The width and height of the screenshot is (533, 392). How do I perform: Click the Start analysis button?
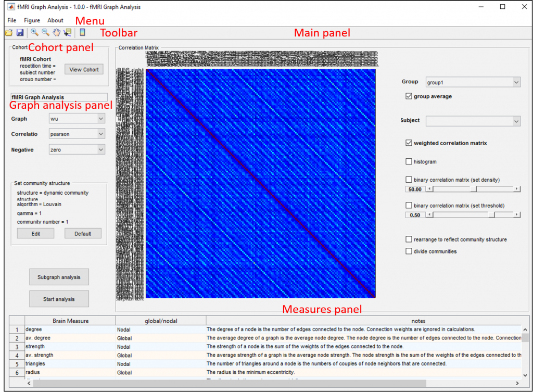(x=59, y=299)
